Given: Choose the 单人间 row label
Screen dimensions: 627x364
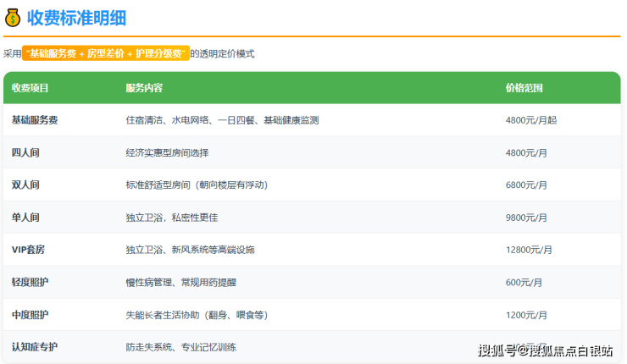Looking at the screenshot, I should tap(25, 217).
